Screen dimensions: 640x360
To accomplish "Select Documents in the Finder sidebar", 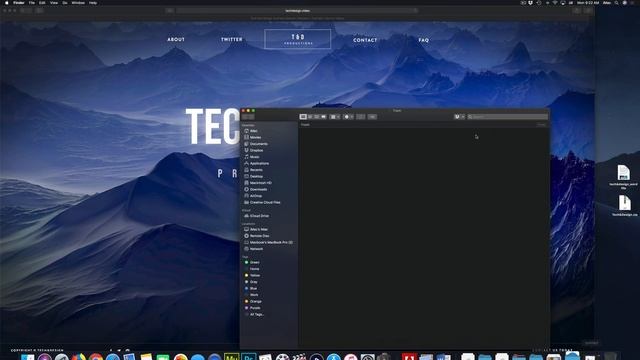I will tap(256, 144).
